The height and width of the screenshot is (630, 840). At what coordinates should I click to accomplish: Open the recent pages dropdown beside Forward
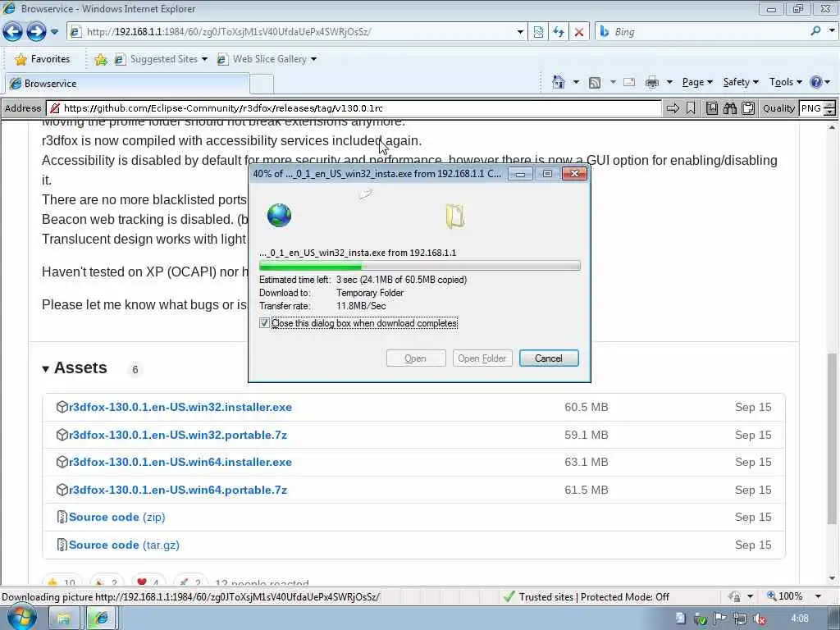coord(54,32)
